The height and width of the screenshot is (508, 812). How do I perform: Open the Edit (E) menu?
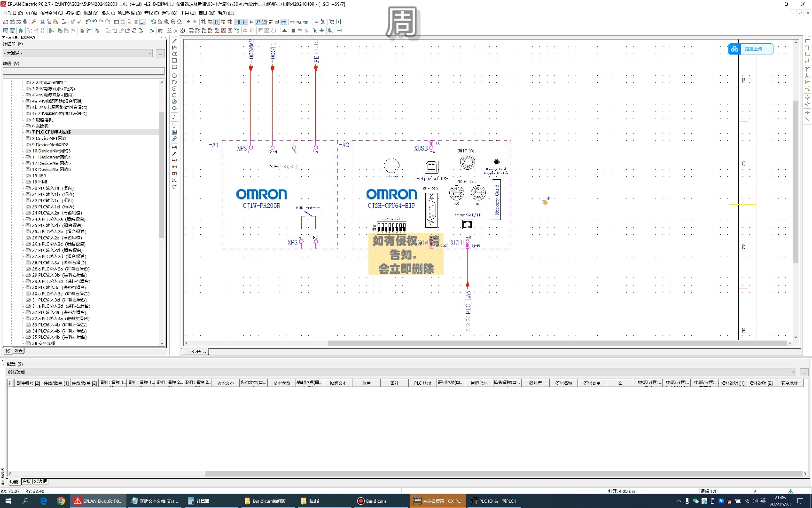(73, 13)
